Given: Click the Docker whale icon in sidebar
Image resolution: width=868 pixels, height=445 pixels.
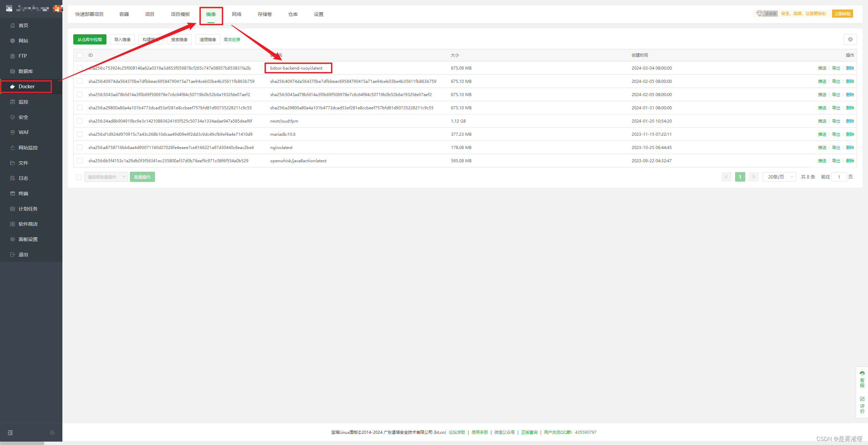Looking at the screenshot, I should (x=13, y=87).
